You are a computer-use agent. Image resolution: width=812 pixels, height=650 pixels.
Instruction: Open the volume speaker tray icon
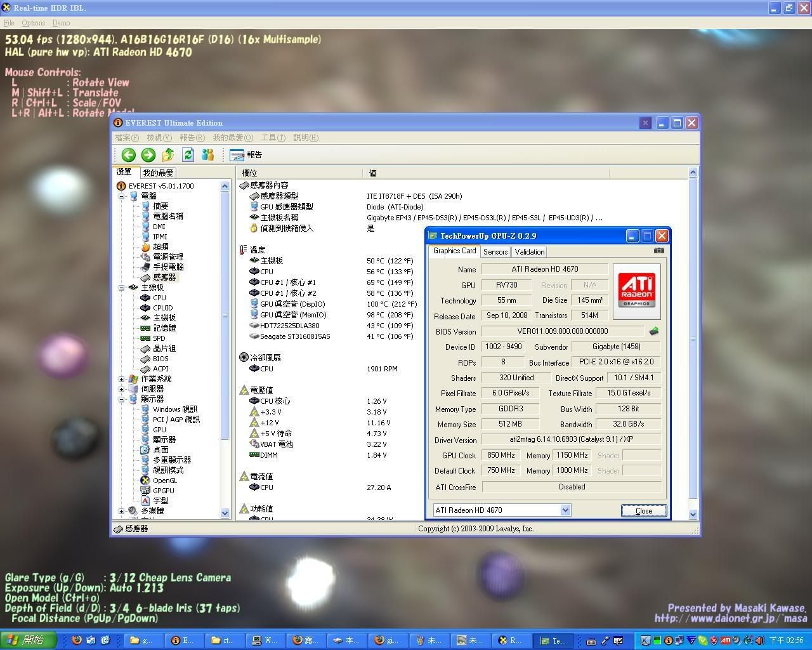[759, 640]
